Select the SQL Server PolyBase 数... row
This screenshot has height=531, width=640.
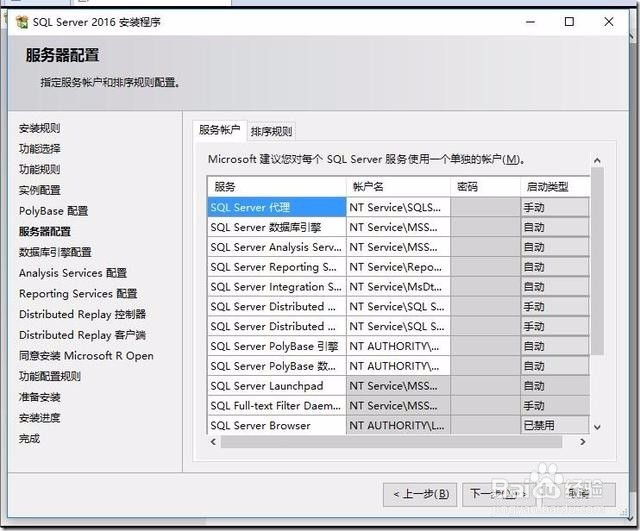[277, 366]
